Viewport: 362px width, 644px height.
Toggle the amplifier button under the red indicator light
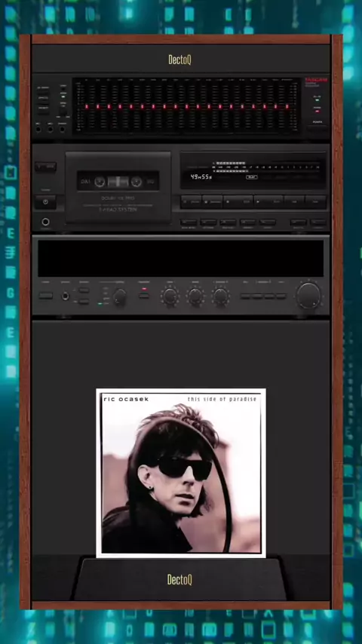click(144, 296)
